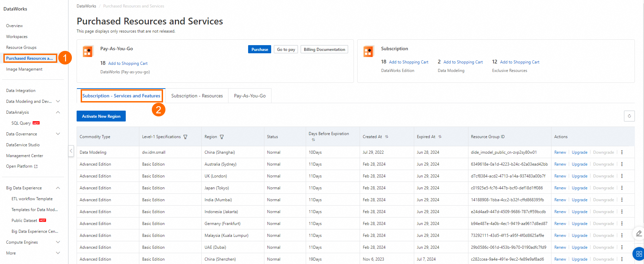Open Resource Groups in the sidebar

point(21,48)
